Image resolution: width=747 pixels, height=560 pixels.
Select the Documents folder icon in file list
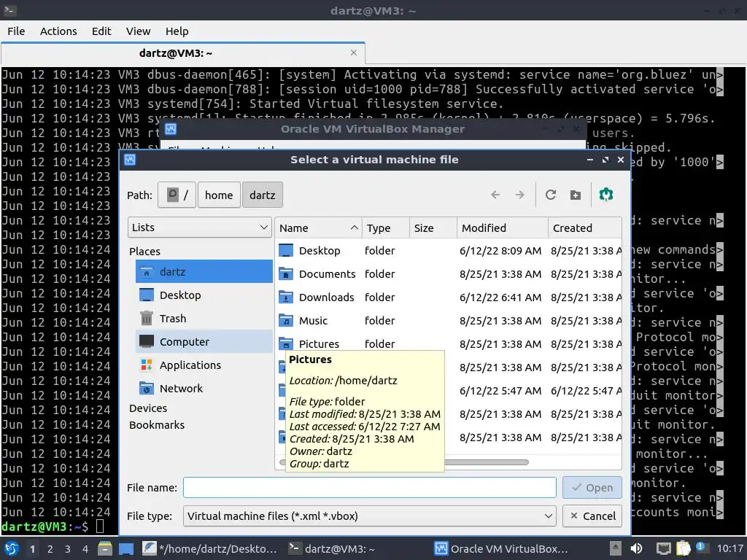(286, 274)
